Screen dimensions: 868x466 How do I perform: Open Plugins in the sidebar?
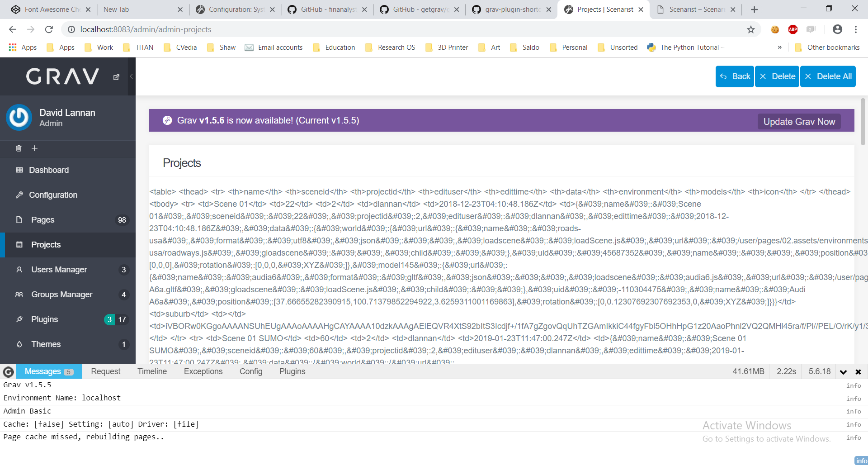click(x=68, y=319)
